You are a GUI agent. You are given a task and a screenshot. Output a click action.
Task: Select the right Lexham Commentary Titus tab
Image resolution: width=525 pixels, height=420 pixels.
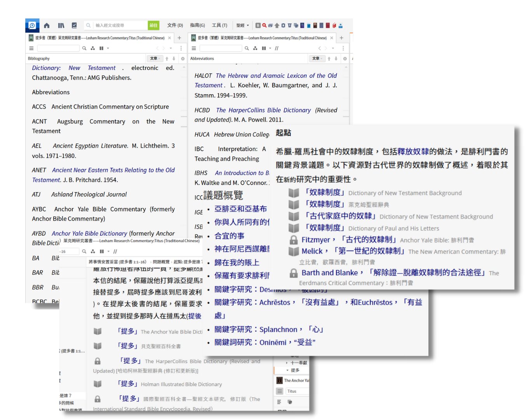(262, 38)
